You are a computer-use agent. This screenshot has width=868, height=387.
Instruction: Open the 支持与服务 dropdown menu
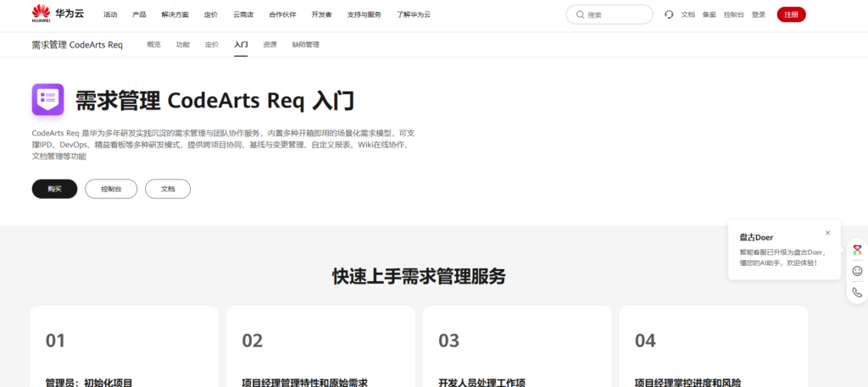click(364, 14)
